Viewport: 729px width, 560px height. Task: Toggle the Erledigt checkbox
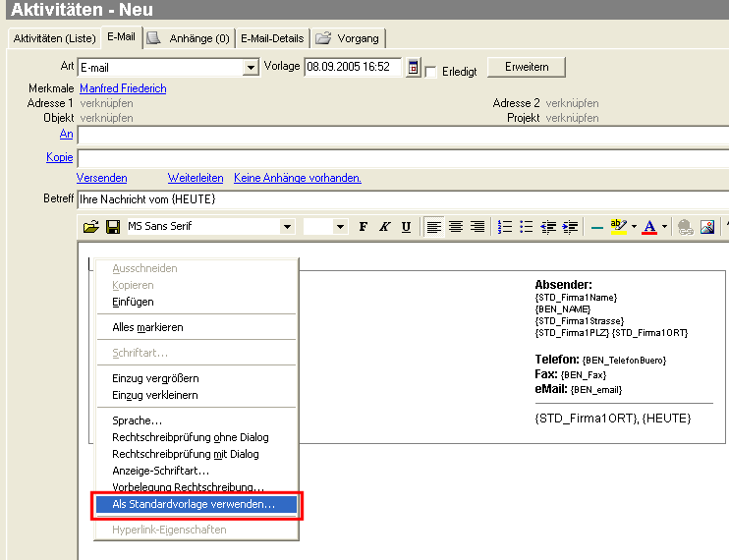(431, 72)
